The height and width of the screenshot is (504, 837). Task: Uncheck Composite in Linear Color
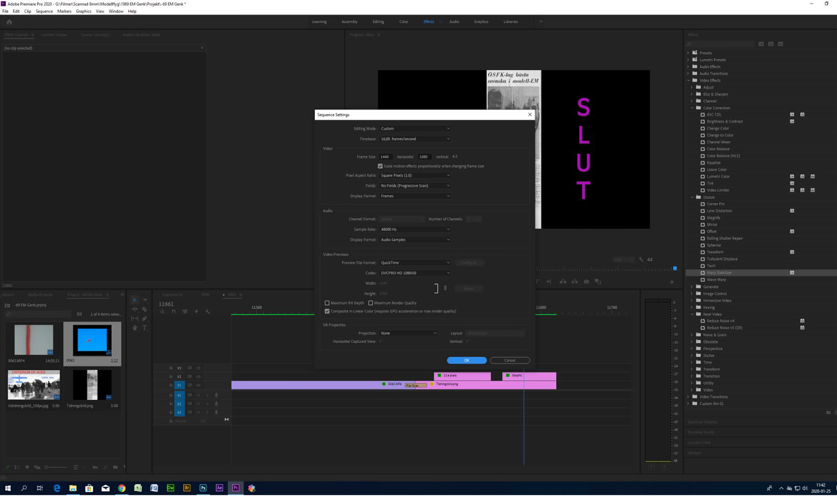click(327, 311)
